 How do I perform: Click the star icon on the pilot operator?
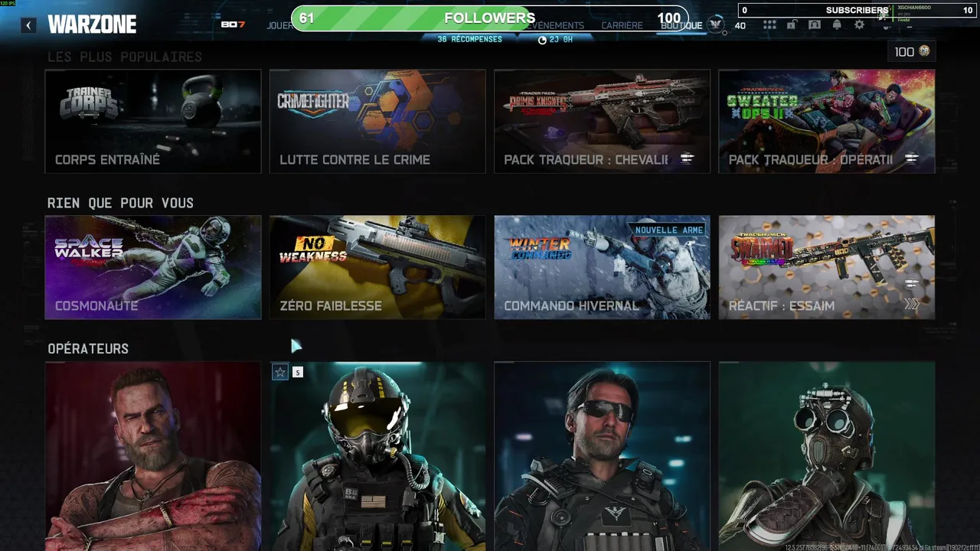[280, 372]
